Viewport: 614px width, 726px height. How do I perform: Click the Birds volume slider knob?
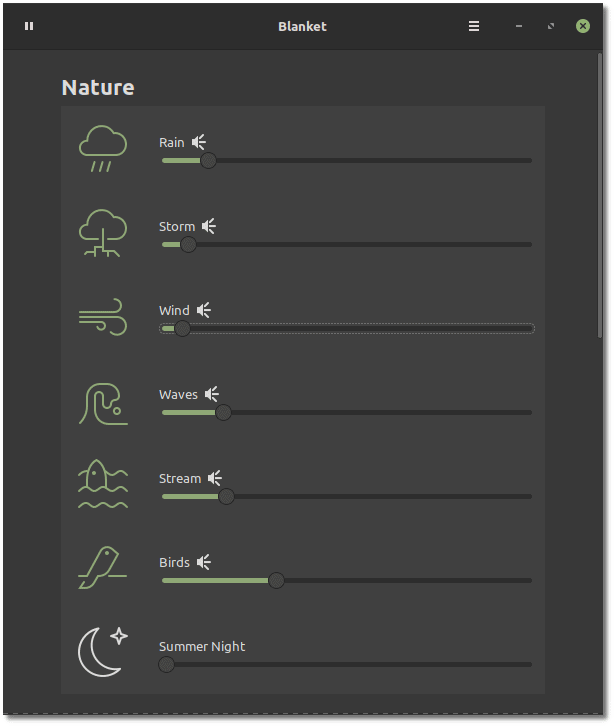(x=276, y=580)
